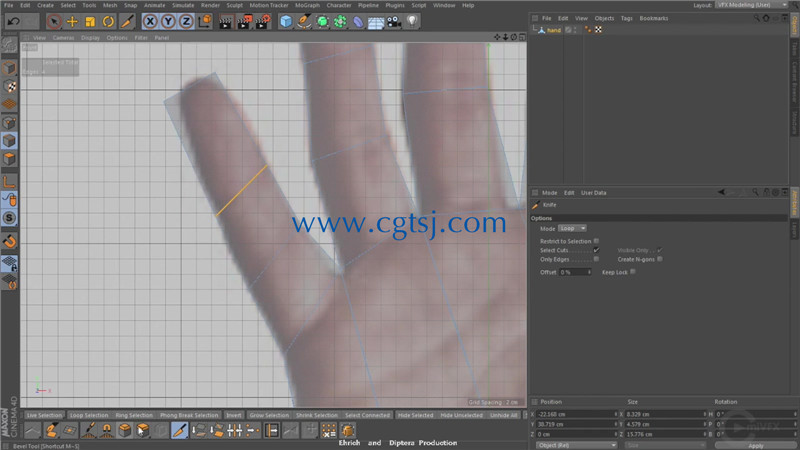Click the Loop Selection button
The width and height of the screenshot is (800, 450).
click(x=89, y=415)
